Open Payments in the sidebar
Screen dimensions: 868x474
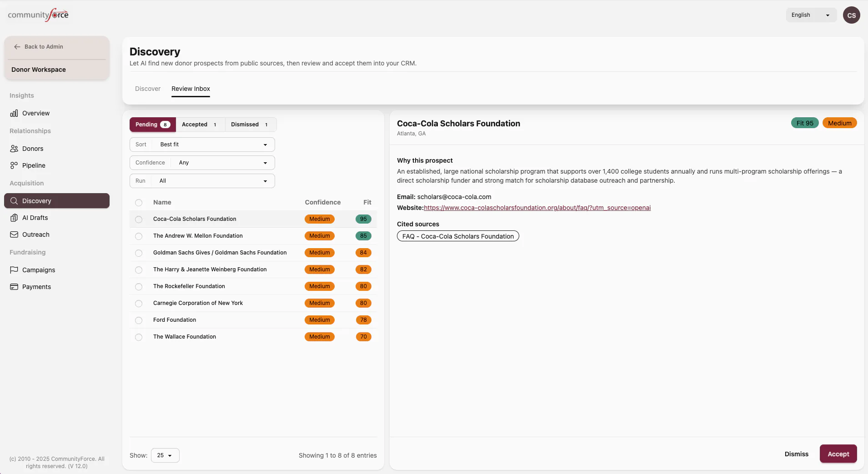coord(57,287)
